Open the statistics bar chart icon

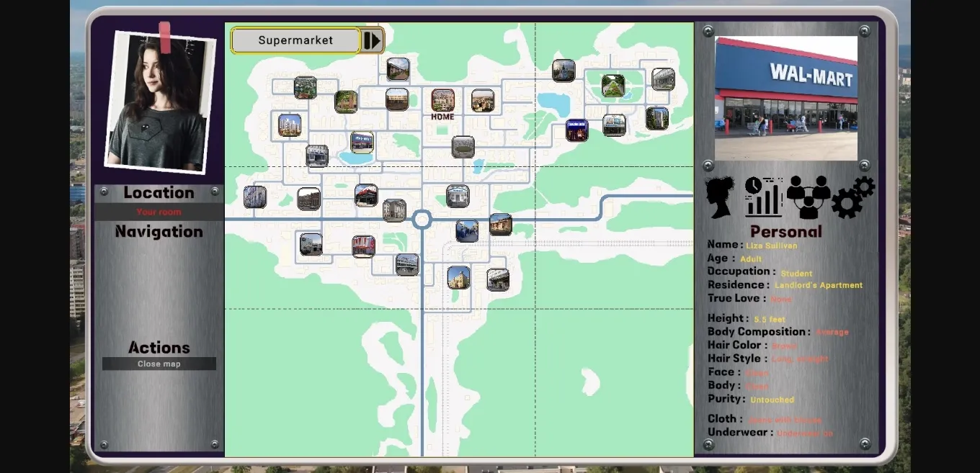[763, 197]
